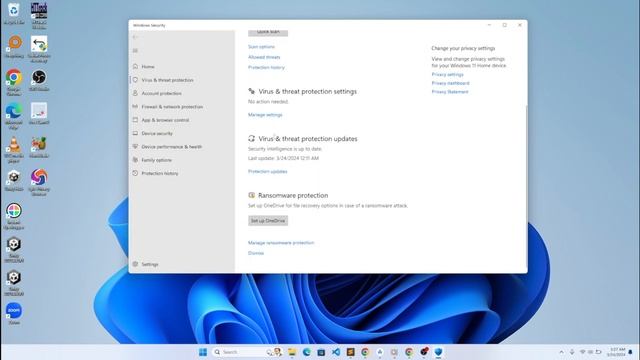Open the orange ring desktop shortcut
Image resolution: width=640 pixels, height=360 pixels.
(14, 46)
